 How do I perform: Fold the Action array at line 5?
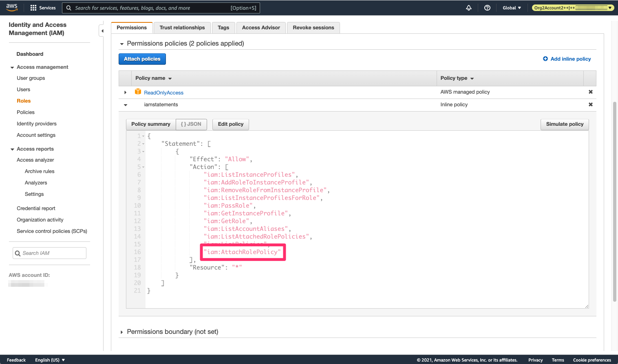[143, 167]
